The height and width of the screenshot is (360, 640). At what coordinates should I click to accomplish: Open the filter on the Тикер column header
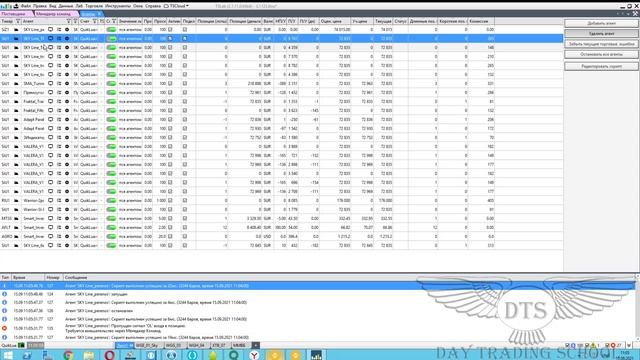pos(18,21)
